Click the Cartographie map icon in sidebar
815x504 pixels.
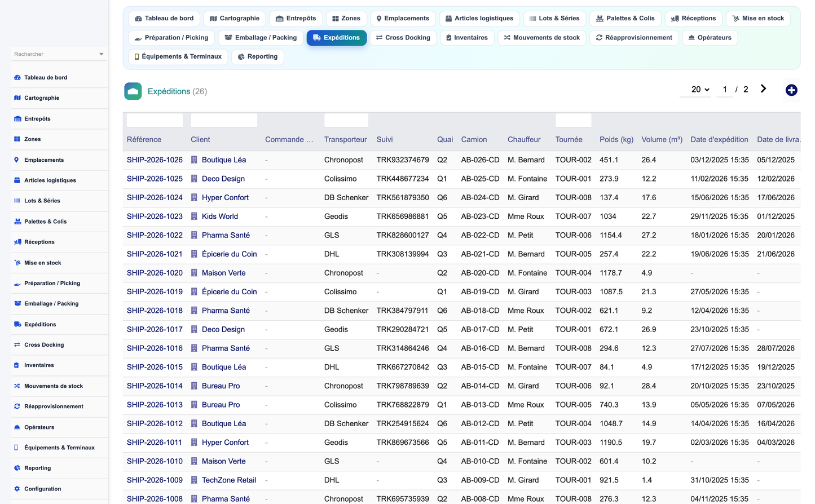click(17, 98)
